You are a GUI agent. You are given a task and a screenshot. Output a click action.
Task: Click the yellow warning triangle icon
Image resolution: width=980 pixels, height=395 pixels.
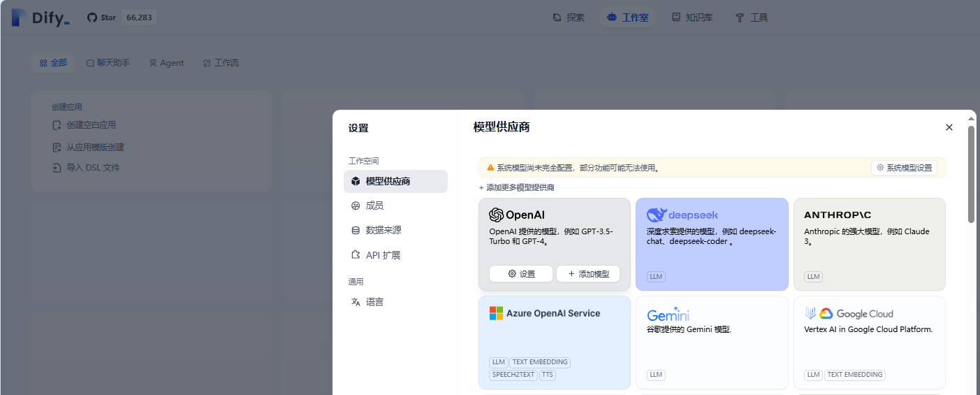click(490, 168)
